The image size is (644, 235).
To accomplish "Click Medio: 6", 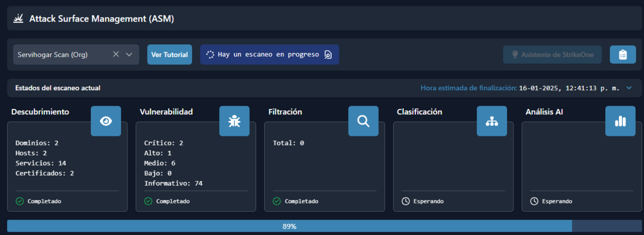I will point(160,163).
